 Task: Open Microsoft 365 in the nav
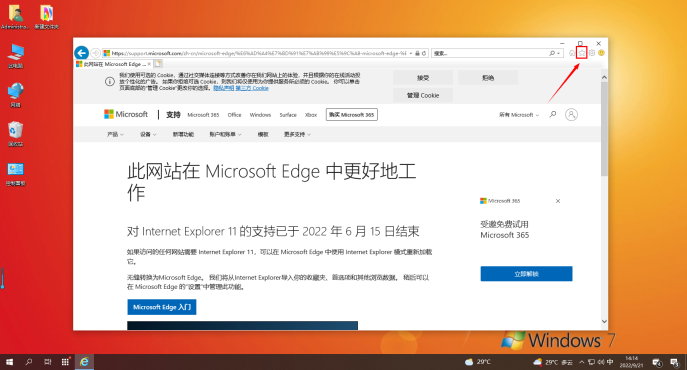point(203,115)
